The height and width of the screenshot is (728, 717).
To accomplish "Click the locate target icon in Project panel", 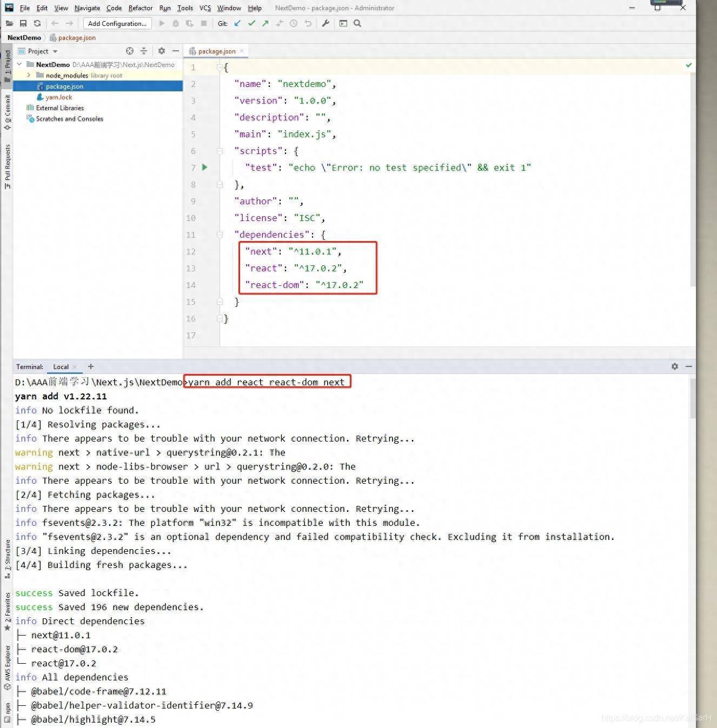I will click(130, 51).
